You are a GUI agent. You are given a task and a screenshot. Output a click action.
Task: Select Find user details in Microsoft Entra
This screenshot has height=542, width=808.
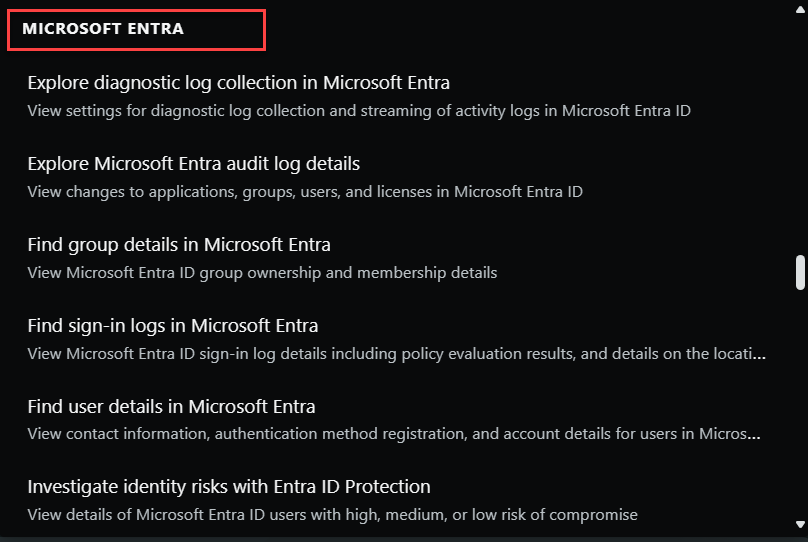pos(171,406)
